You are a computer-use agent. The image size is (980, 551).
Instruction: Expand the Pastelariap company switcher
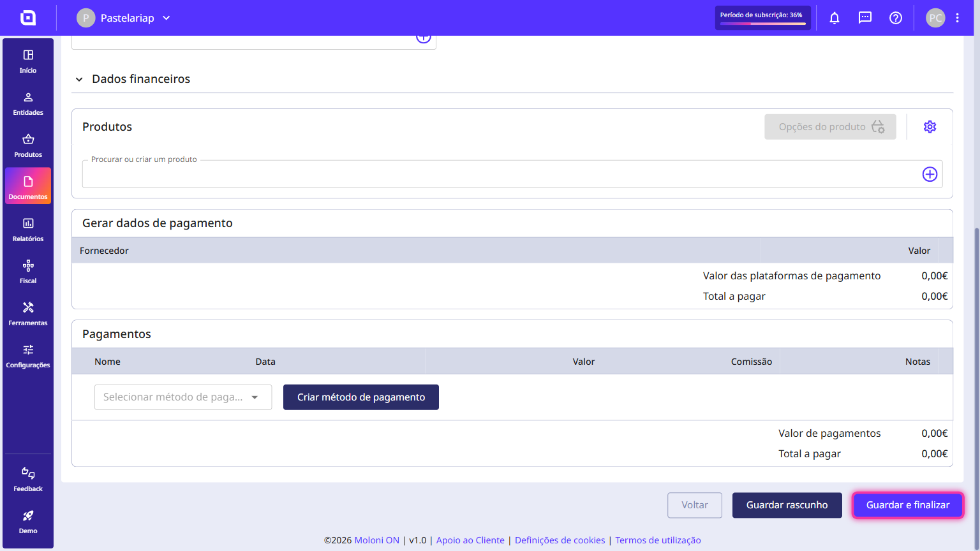point(124,18)
